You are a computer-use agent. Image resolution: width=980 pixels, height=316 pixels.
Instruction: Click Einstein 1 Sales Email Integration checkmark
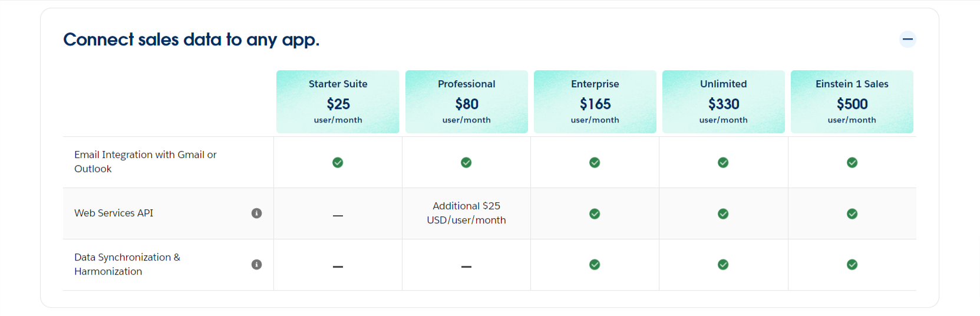pos(852,163)
